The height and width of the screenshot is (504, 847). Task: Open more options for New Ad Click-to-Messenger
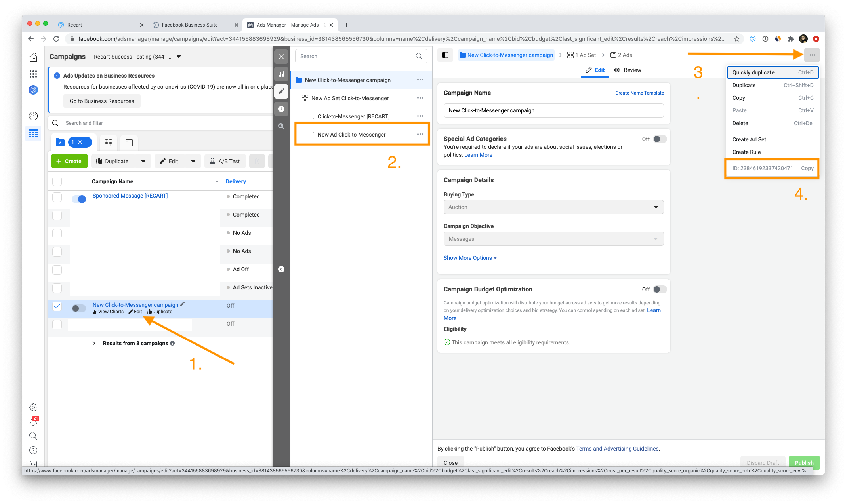(x=420, y=134)
